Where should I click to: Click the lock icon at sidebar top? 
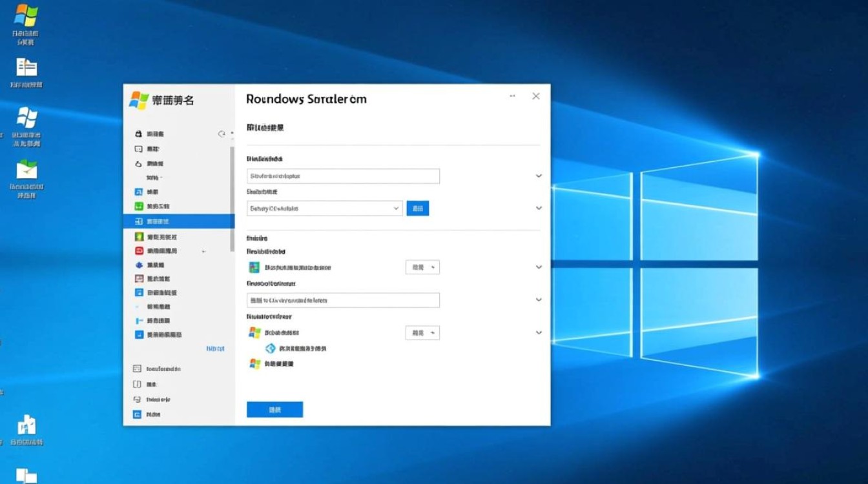[x=138, y=134]
